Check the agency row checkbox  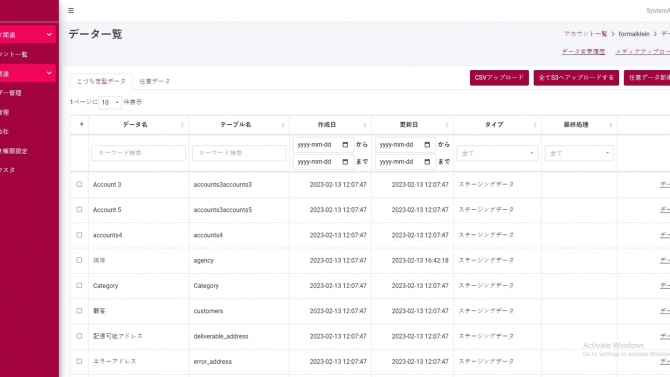click(x=79, y=260)
